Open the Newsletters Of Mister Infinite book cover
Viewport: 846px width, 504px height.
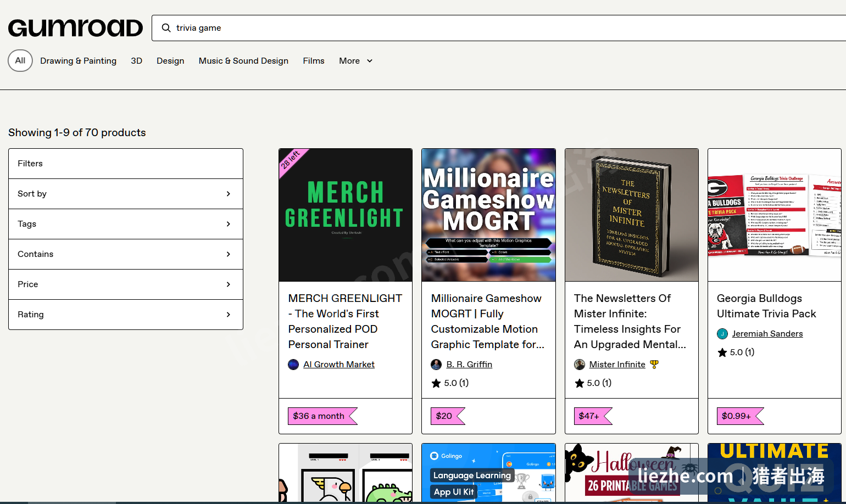632,215
